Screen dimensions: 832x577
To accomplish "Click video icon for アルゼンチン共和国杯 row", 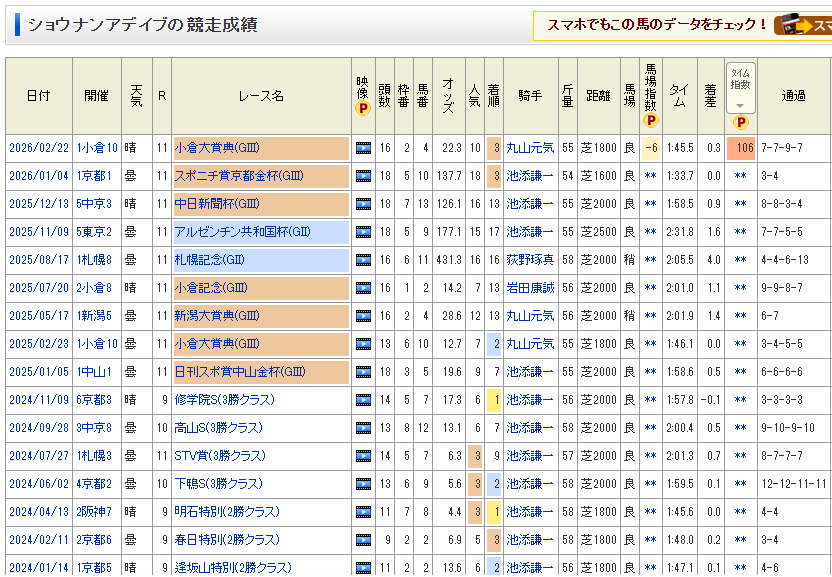I will pyautogui.click(x=363, y=232).
